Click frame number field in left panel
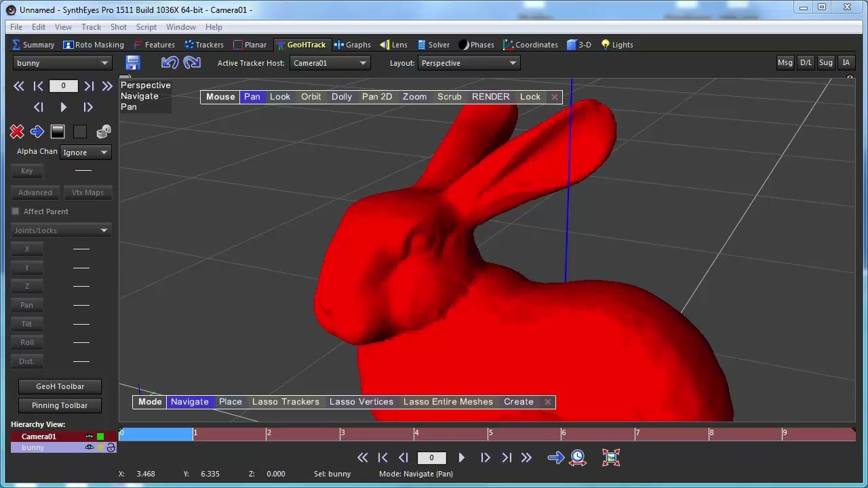This screenshot has width=868, height=488. (63, 86)
